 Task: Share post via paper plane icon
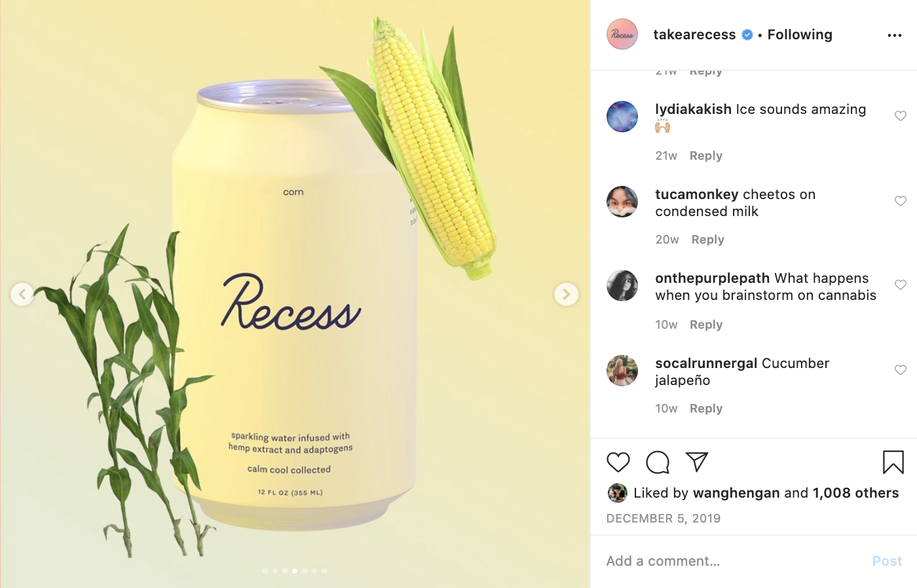point(697,462)
